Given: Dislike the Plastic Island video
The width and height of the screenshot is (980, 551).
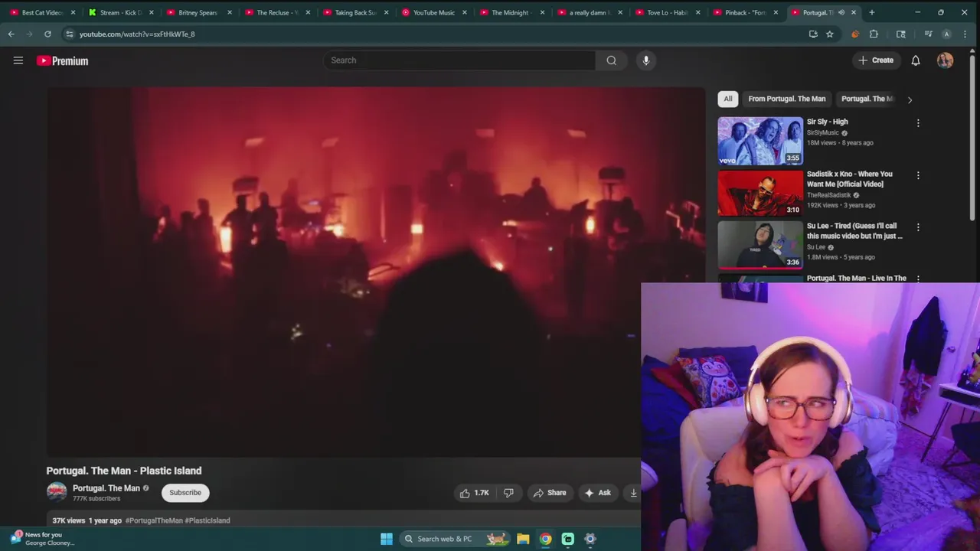Looking at the screenshot, I should (x=508, y=493).
